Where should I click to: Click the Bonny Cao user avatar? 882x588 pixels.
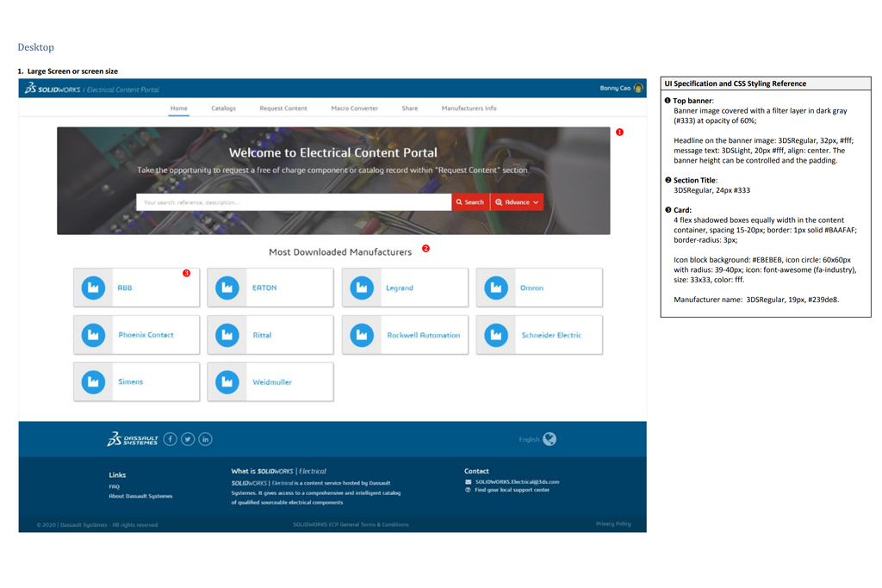tap(638, 89)
